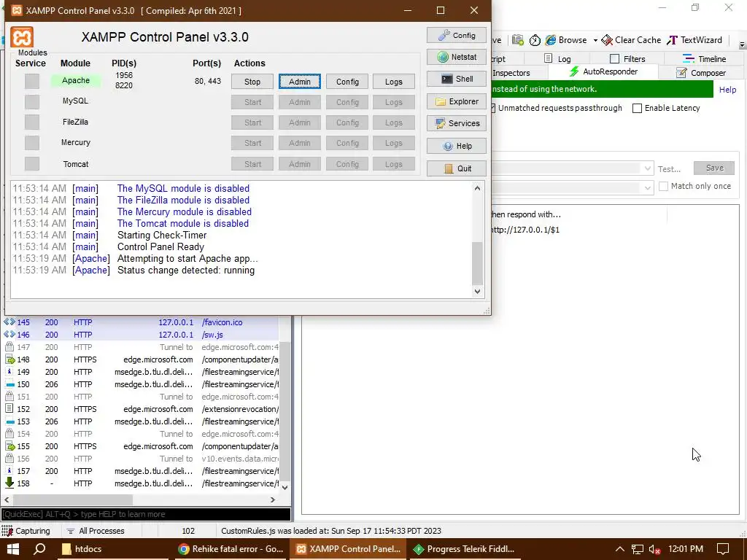The height and width of the screenshot is (560, 747).
Task: Toggle Unmatched requests passthrough checkbox
Action: tap(494, 108)
